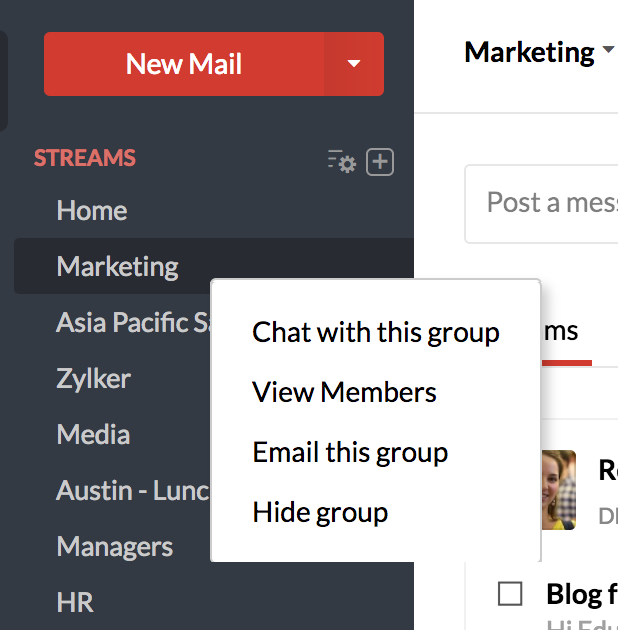Select Hide group menu entry
Screen dimensions: 618x630
pyautogui.click(x=320, y=512)
